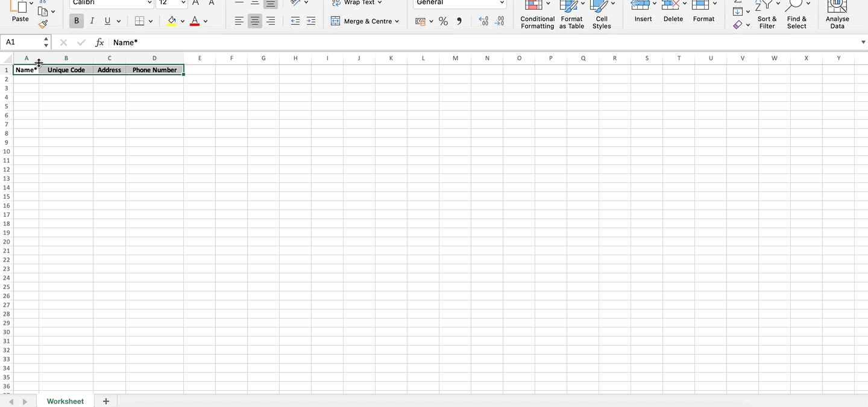The height and width of the screenshot is (407, 868).
Task: Click the Borders icon
Action: pyautogui.click(x=139, y=21)
